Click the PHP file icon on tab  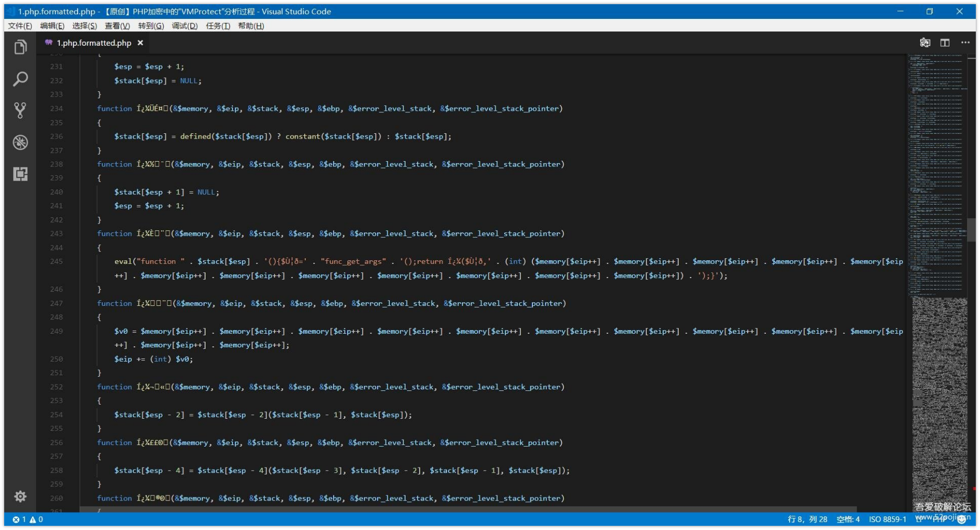49,43
